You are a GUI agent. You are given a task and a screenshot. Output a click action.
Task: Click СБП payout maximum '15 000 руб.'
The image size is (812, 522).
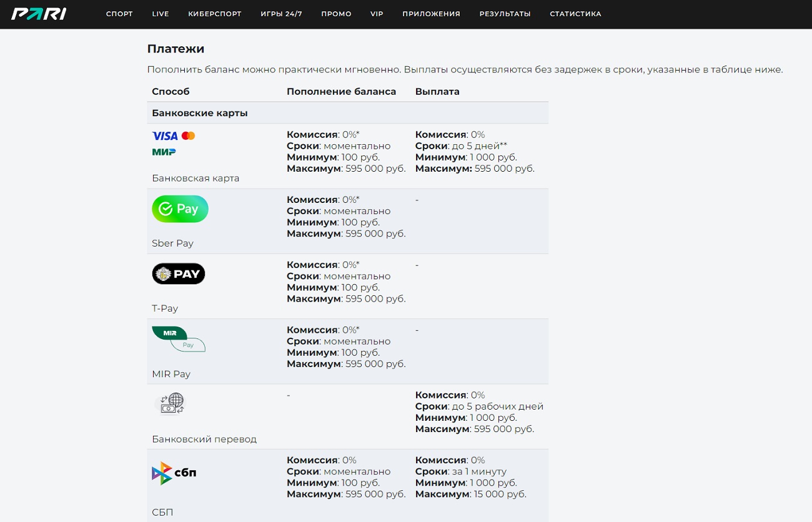[x=500, y=494]
